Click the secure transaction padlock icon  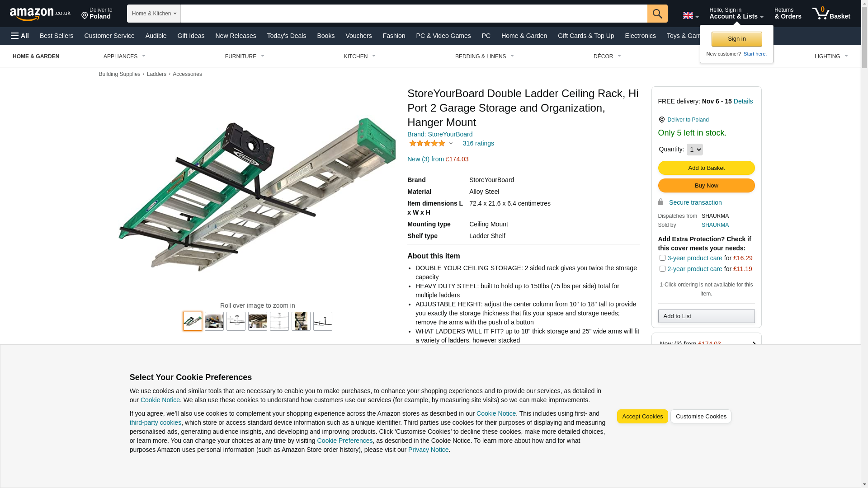pos(660,202)
